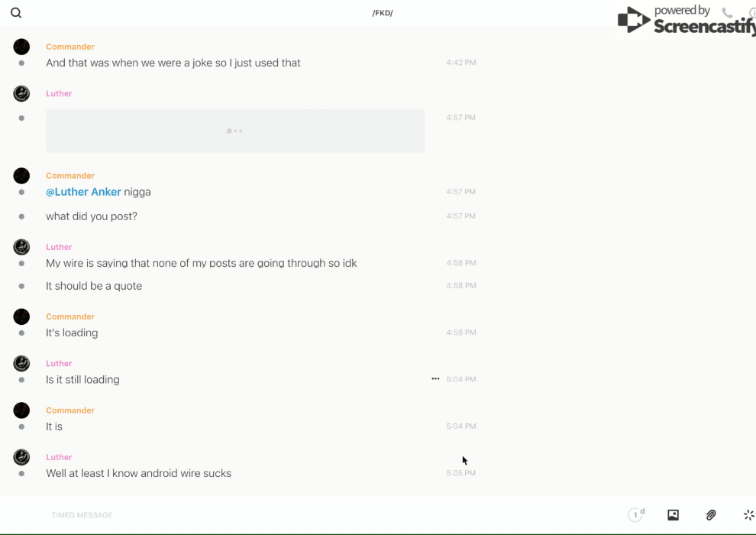Add a picture to the message
Image resolution: width=756 pixels, height=535 pixels.
click(x=673, y=515)
